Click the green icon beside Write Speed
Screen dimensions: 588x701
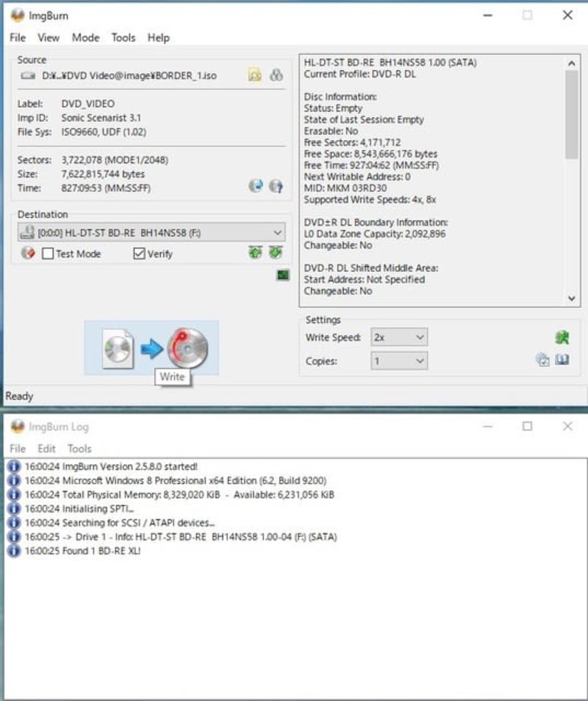(x=562, y=337)
